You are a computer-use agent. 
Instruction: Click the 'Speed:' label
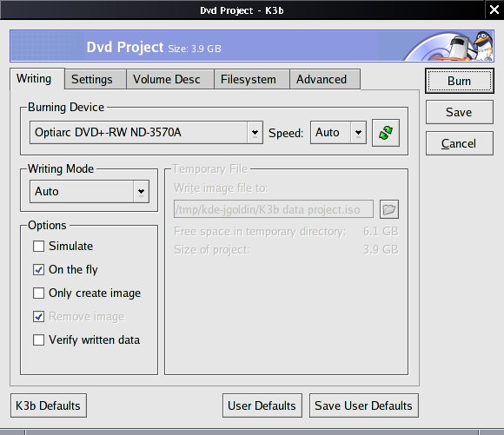tap(286, 133)
